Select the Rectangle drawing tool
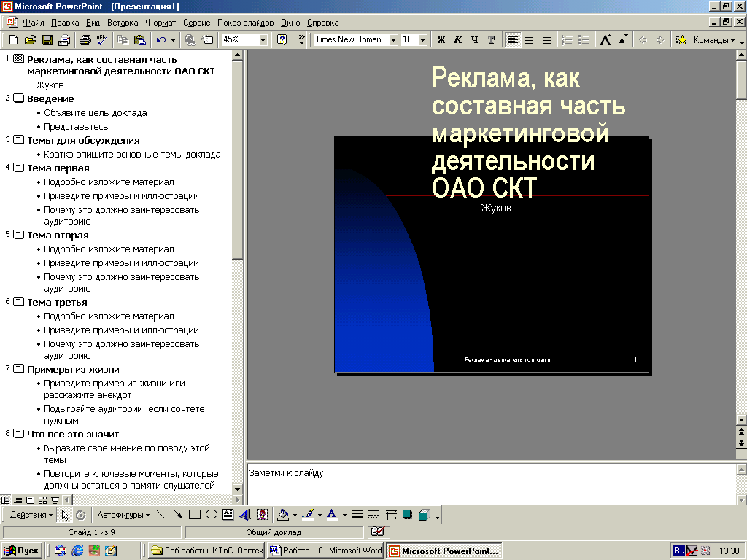Screen dimensions: 747x560 pos(194,515)
